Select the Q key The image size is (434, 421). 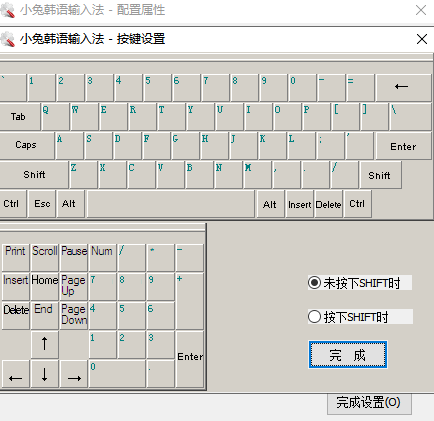[56, 117]
